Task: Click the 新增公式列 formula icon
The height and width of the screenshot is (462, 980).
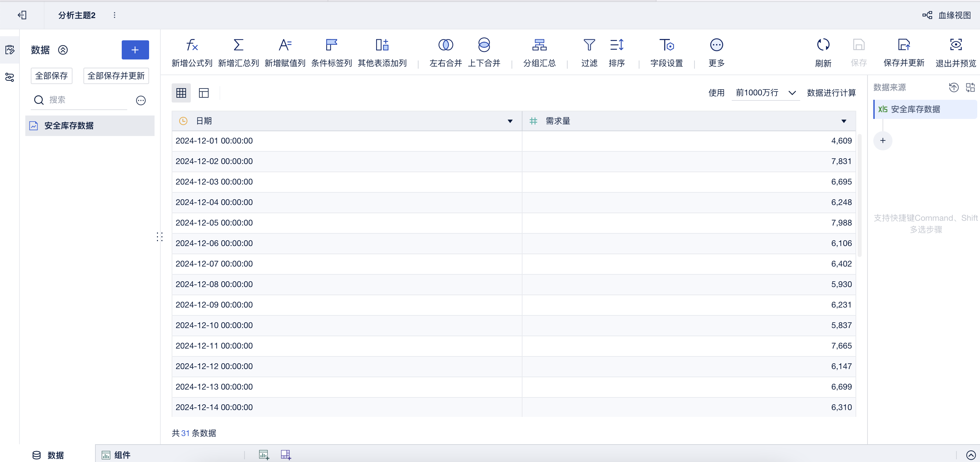Action: click(192, 45)
